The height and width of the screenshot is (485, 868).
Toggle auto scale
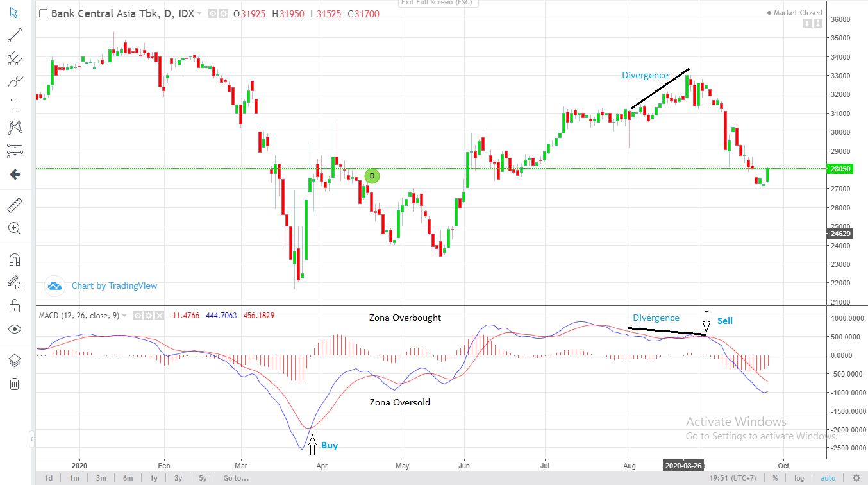828,478
